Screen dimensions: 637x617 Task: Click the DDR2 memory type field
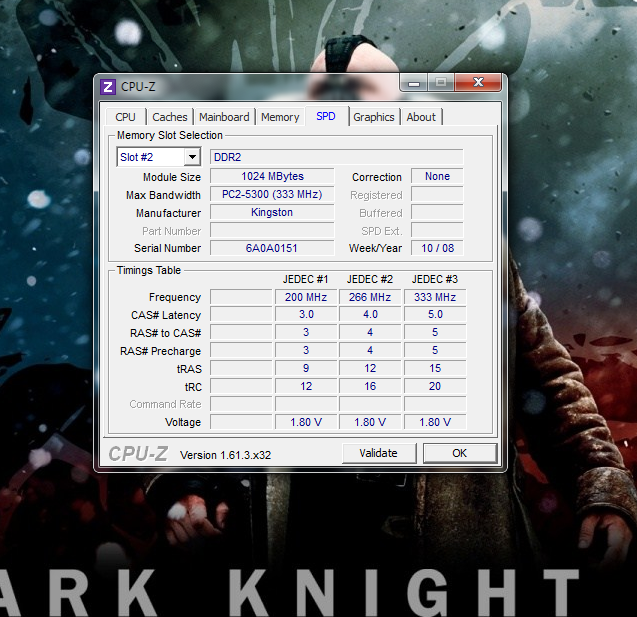click(x=336, y=157)
